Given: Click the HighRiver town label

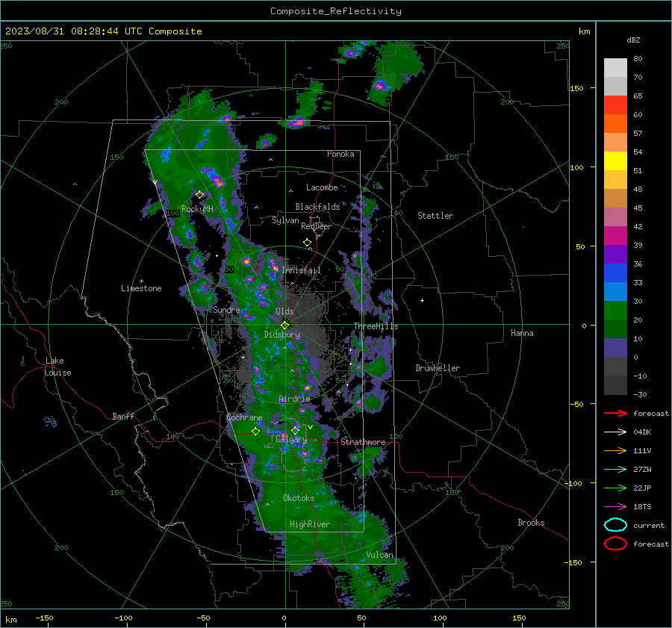Looking at the screenshot, I should tap(310, 524).
